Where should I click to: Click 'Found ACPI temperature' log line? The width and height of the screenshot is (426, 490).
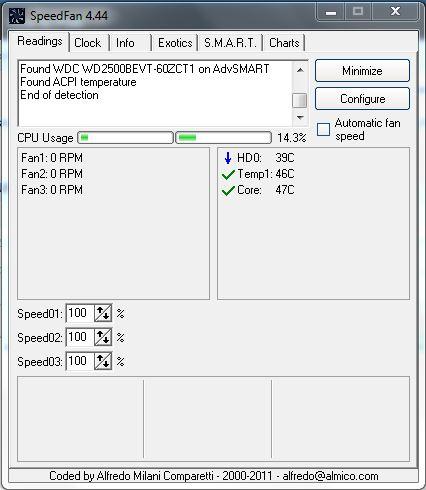78,82
